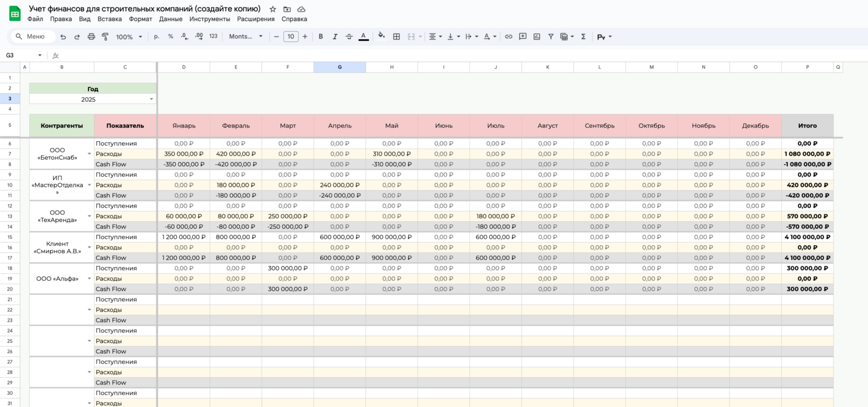This screenshot has height=407, width=868.
Task: Toggle italic formatting button
Action: pyautogui.click(x=335, y=37)
